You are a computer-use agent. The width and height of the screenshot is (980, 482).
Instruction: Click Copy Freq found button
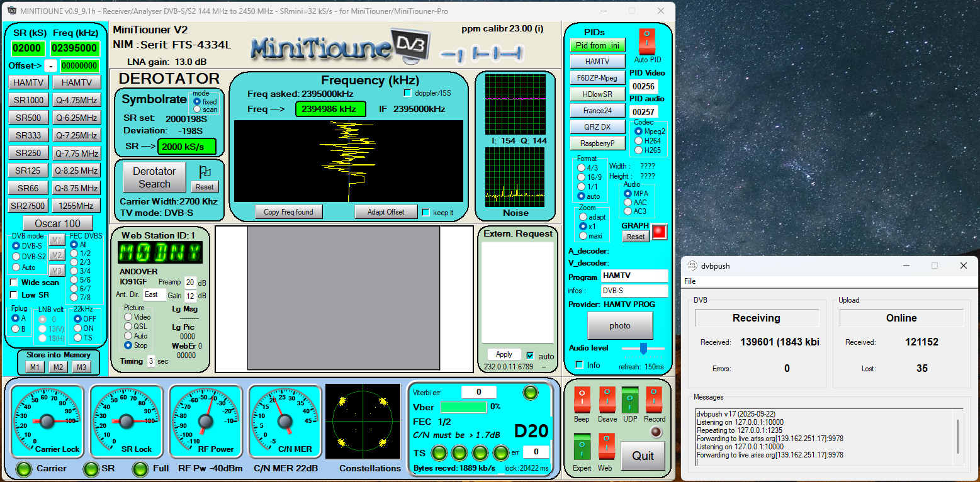pyautogui.click(x=288, y=212)
